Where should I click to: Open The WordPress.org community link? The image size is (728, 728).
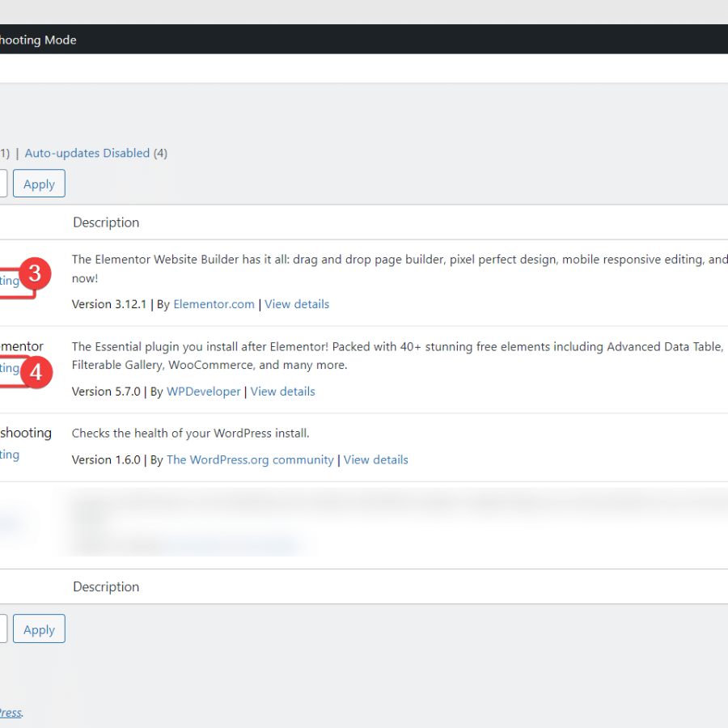(x=250, y=459)
